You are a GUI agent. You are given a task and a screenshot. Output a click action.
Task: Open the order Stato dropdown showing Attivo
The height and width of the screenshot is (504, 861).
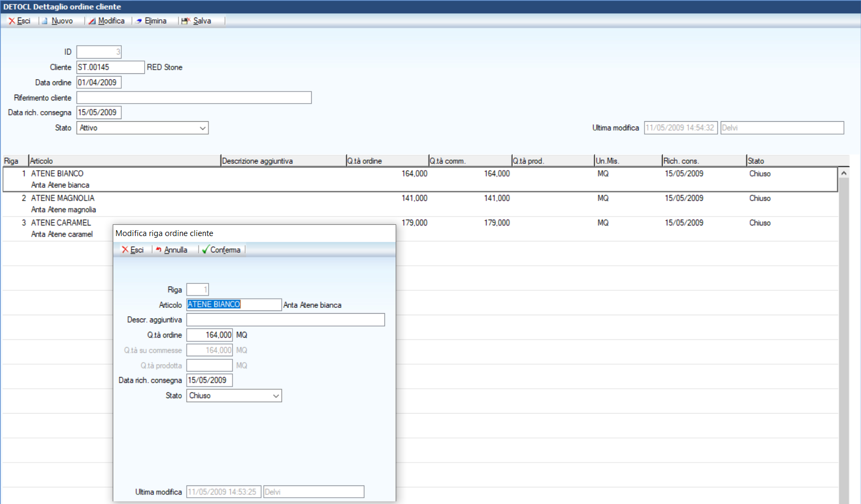coord(203,128)
